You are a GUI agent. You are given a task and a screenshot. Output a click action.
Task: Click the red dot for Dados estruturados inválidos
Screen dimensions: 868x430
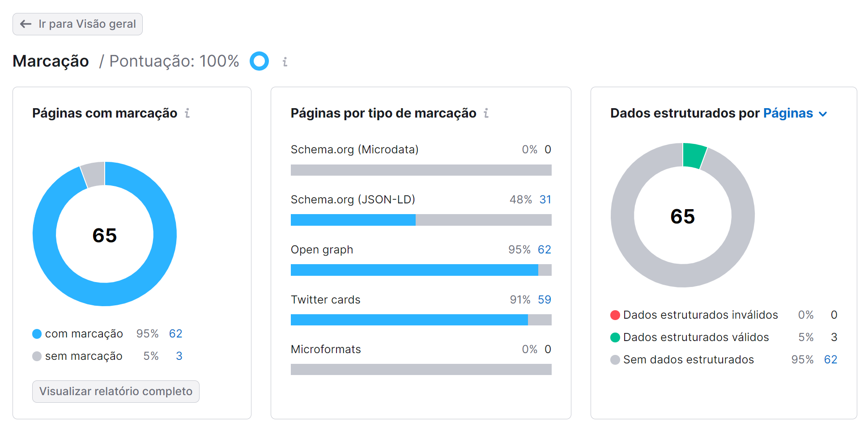(615, 315)
